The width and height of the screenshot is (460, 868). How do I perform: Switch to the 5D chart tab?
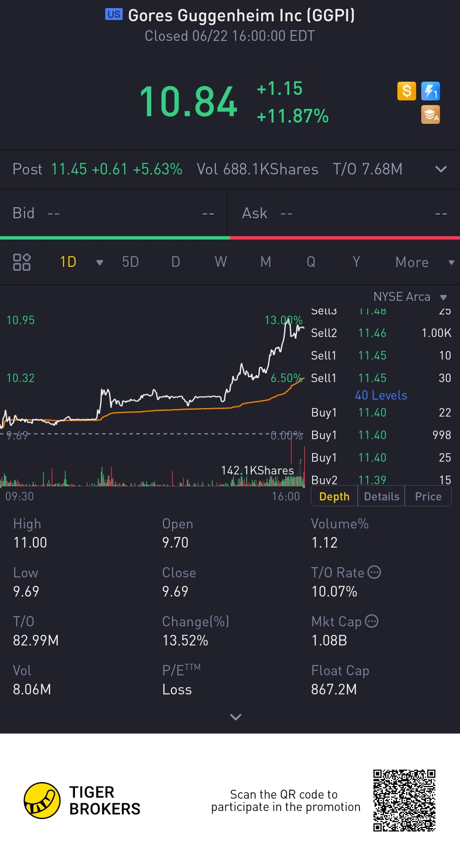point(130,262)
